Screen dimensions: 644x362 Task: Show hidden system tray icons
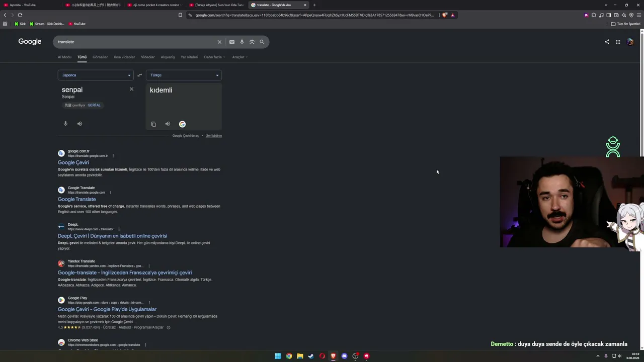pyautogui.click(x=598, y=356)
